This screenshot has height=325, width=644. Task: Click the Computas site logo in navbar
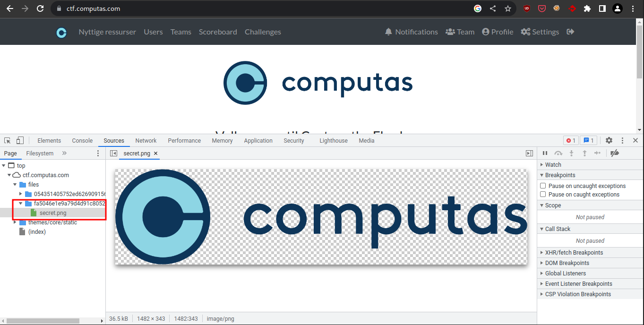tap(61, 32)
